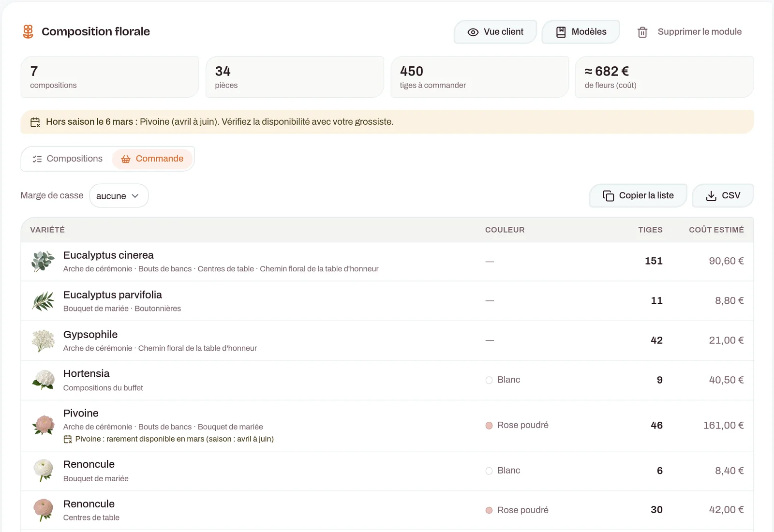Screen dimensions: 774x532
Task: Click the Rose poudré swatch for Pivoine
Action: tap(489, 426)
